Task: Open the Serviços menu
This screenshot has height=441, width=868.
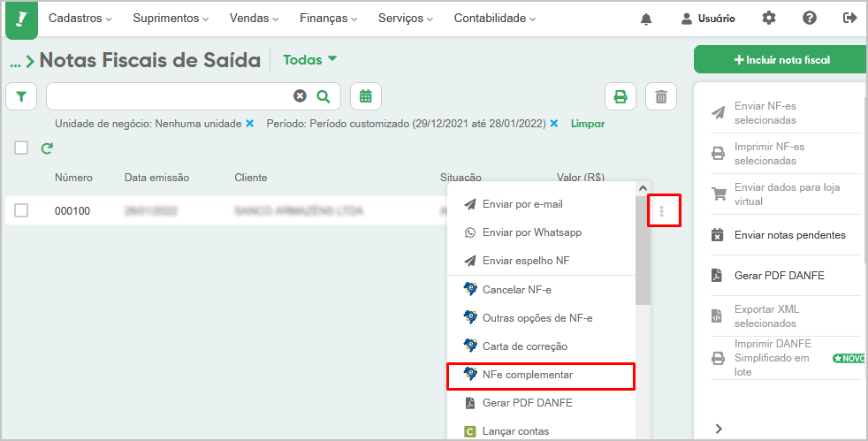Action: click(x=405, y=19)
